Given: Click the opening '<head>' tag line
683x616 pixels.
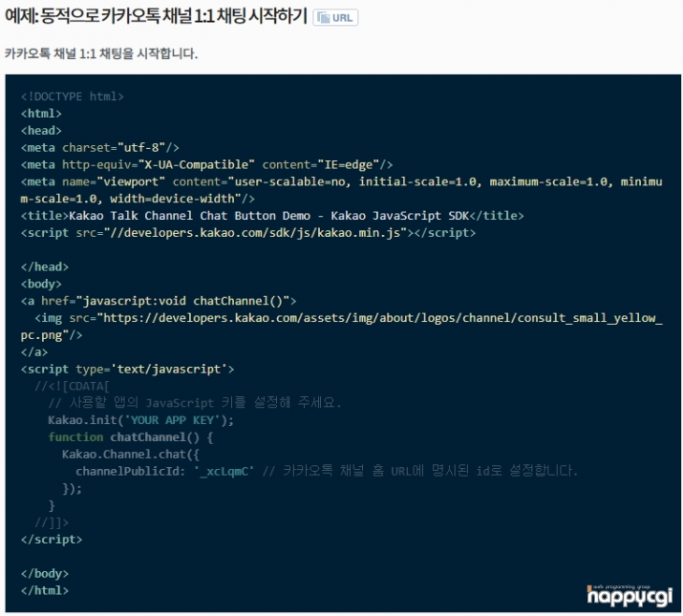Looking at the screenshot, I should point(41,130).
